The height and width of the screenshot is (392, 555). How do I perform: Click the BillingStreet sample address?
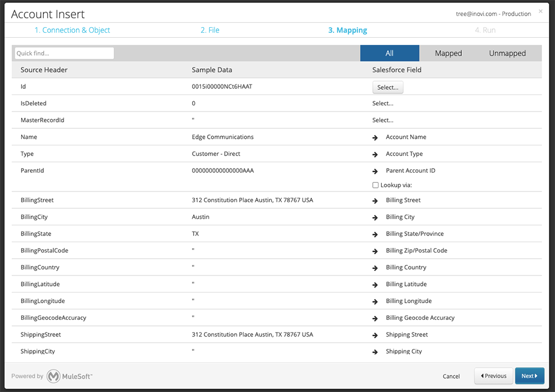(253, 200)
